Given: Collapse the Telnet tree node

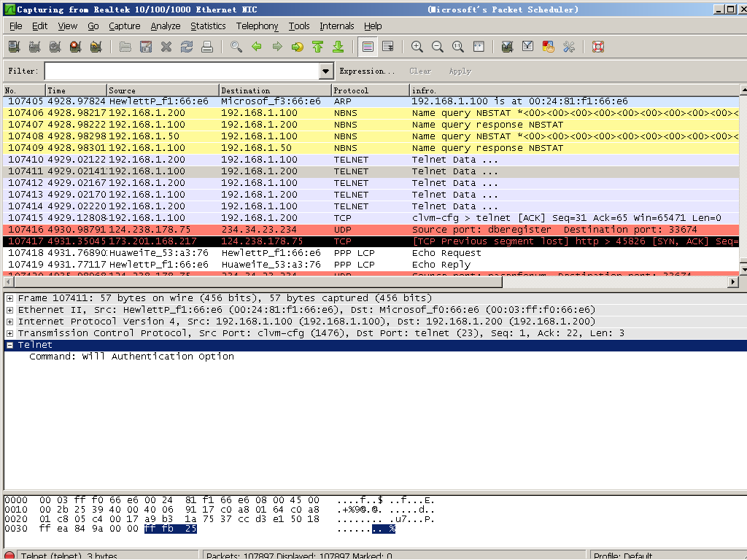Looking at the screenshot, I should (x=9, y=345).
